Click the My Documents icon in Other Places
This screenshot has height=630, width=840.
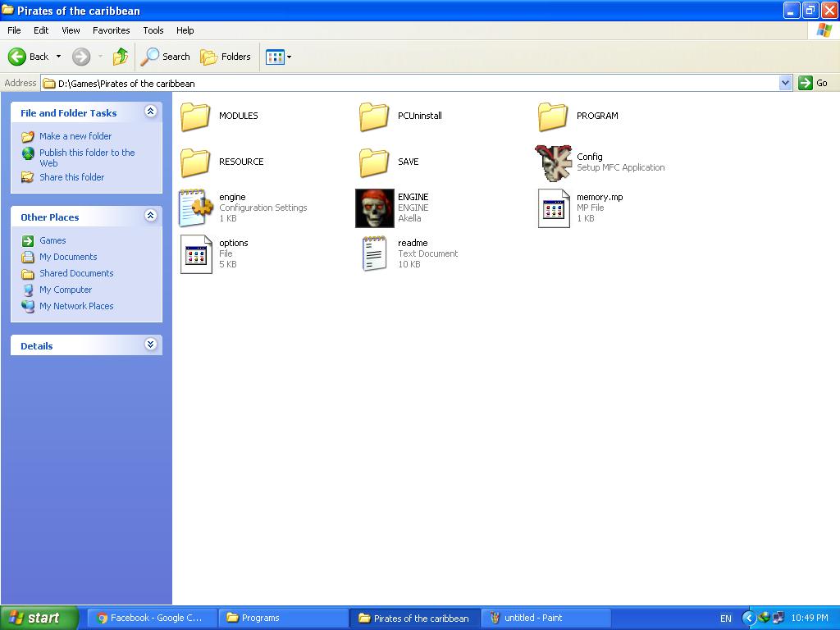(28, 257)
